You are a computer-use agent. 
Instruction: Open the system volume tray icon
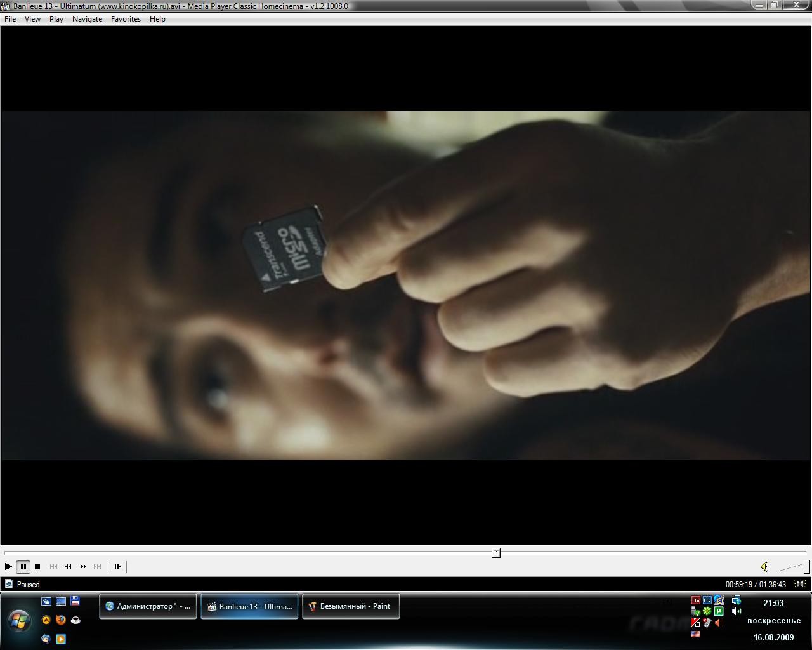pos(737,611)
